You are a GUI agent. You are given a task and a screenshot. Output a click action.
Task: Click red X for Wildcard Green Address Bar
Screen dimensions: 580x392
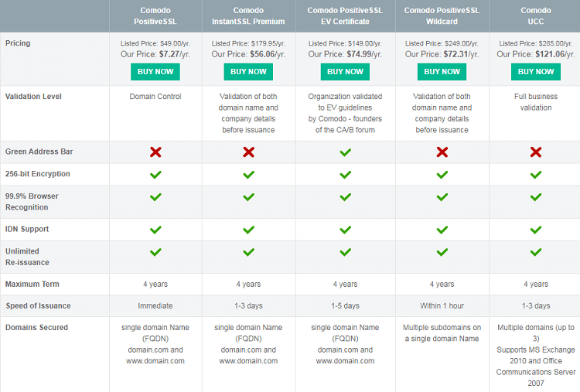pos(442,152)
